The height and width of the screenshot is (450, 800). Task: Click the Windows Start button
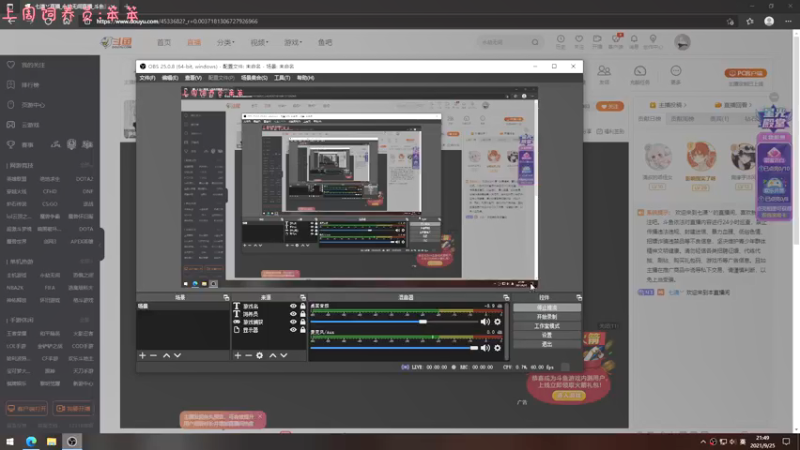pyautogui.click(x=10, y=441)
